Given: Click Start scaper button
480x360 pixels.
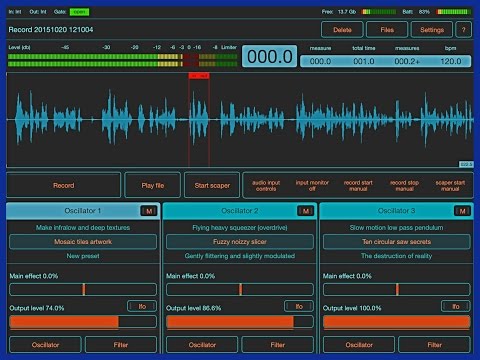Looking at the screenshot, I should click(x=212, y=185).
